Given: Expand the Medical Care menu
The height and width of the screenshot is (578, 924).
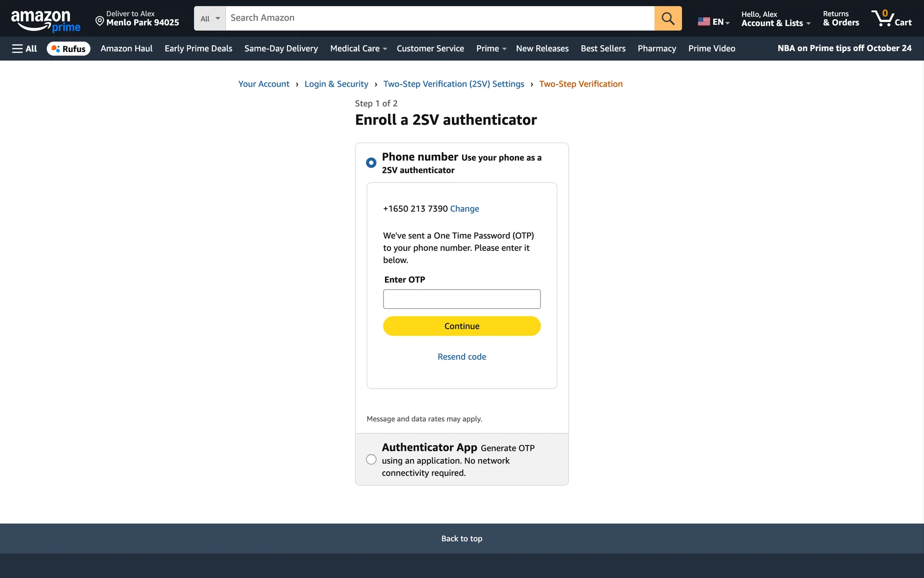Looking at the screenshot, I should pos(359,49).
